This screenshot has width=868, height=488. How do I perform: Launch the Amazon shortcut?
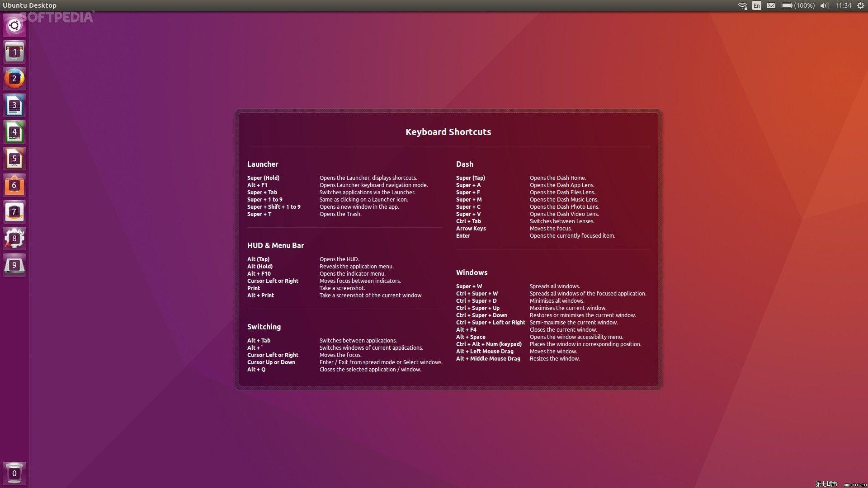pyautogui.click(x=14, y=212)
